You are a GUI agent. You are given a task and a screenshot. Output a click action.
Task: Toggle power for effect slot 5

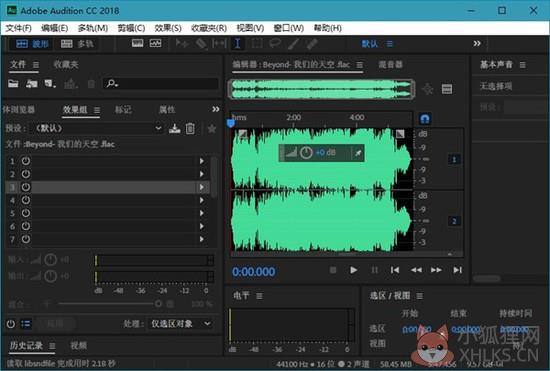click(26, 213)
